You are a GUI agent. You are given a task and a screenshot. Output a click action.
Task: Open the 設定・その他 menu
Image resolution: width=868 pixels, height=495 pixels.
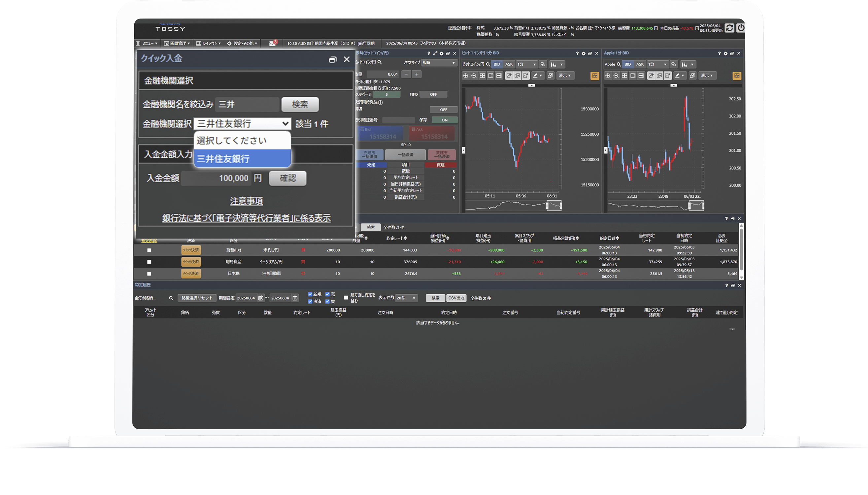(243, 44)
